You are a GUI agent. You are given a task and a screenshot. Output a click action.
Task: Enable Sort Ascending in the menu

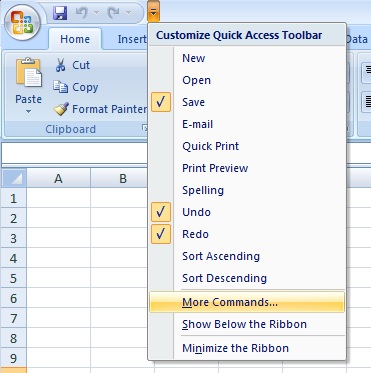247,256
